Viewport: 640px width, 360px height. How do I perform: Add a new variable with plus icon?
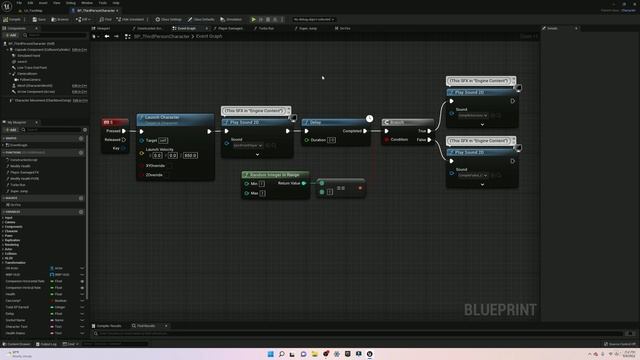click(x=81, y=212)
